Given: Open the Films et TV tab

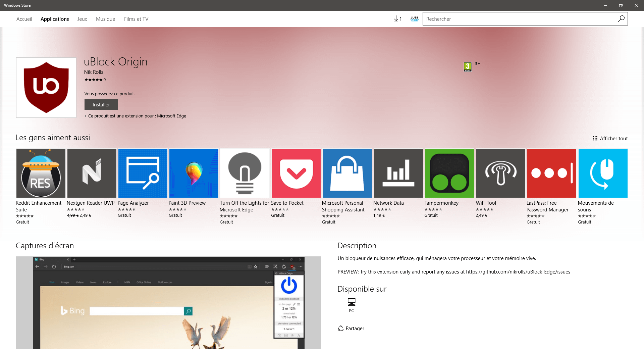Looking at the screenshot, I should pyautogui.click(x=136, y=19).
